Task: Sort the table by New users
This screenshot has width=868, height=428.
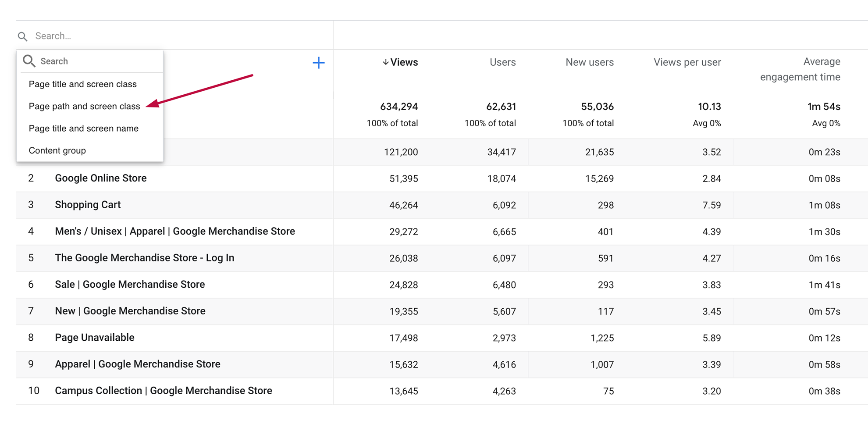Action: pos(589,62)
